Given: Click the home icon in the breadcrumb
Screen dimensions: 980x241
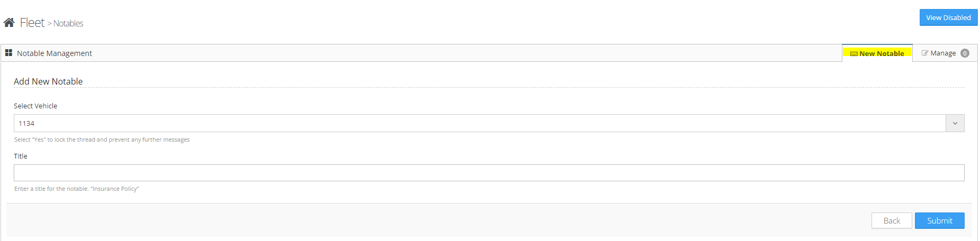Looking at the screenshot, I should (9, 23).
